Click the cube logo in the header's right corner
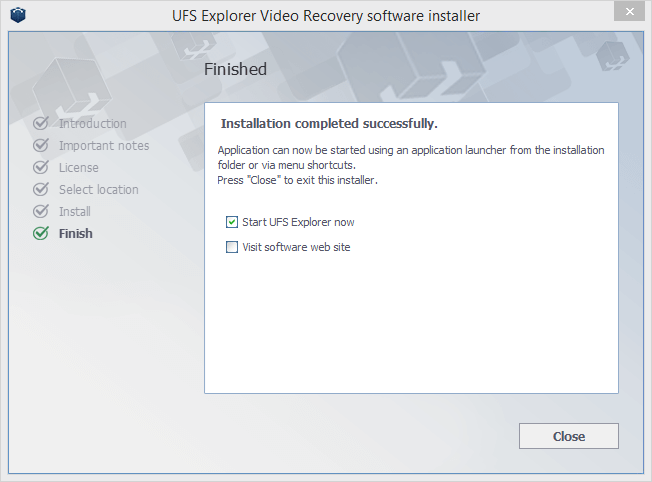Image resolution: width=652 pixels, height=482 pixels. (x=612, y=56)
